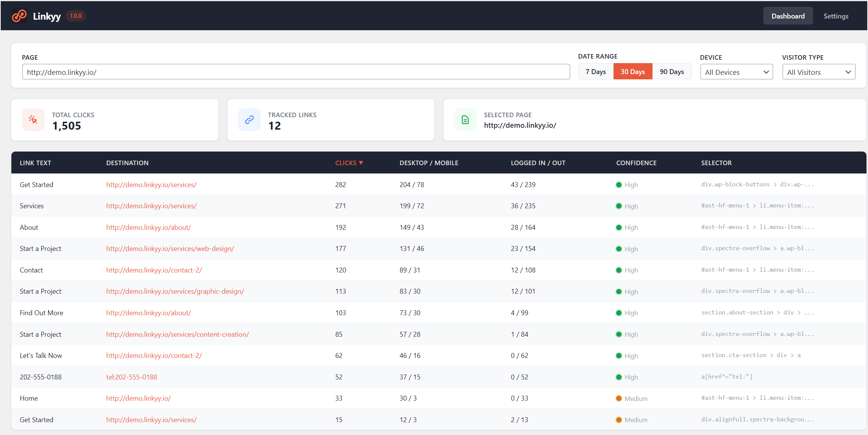The image size is (868, 435).
Task: Switch to the Dashboard tab
Action: pos(788,16)
